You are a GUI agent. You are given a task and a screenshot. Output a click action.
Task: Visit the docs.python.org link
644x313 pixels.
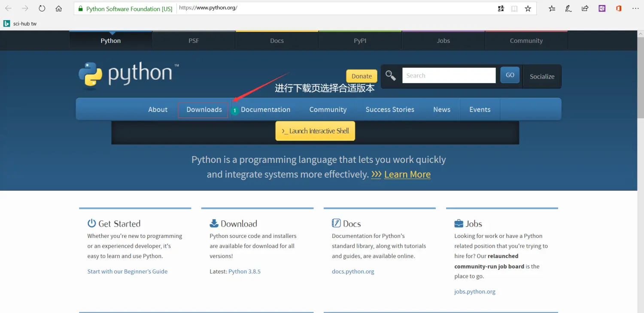point(353,271)
